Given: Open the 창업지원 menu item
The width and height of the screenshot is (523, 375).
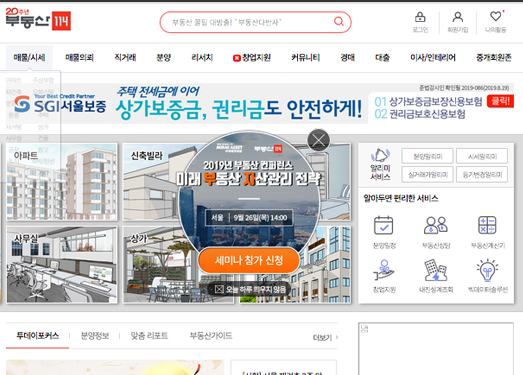Looking at the screenshot, I should pos(252,57).
